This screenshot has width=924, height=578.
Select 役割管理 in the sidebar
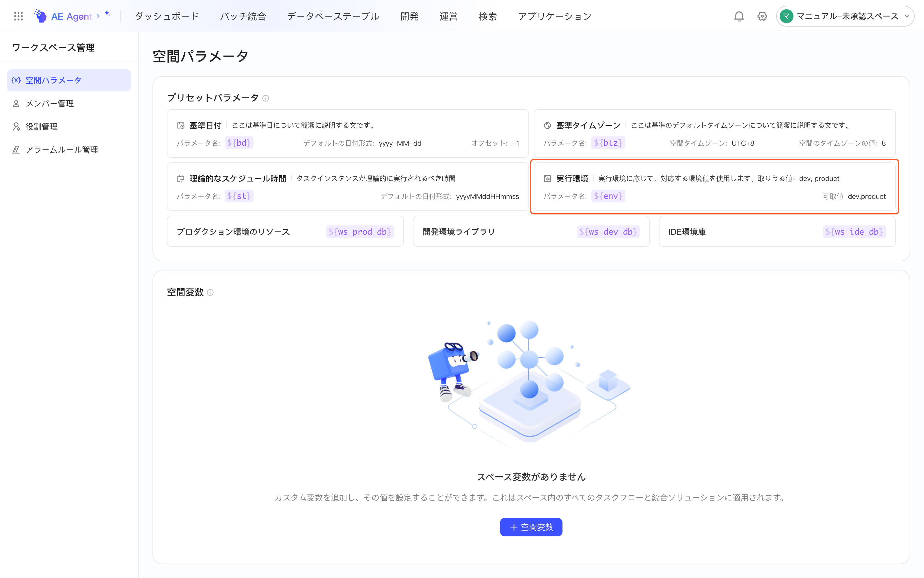[69, 127]
